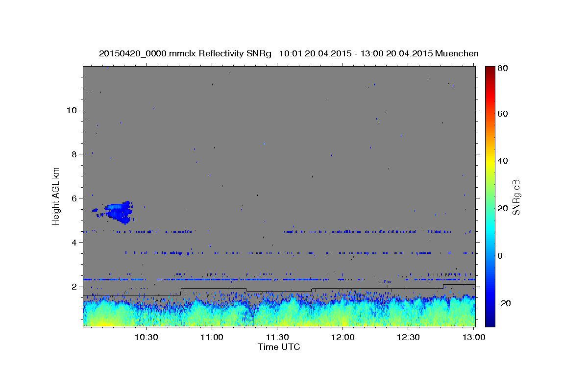Click the 10:30 time tick label
This screenshot has width=588, height=392.
(147, 337)
